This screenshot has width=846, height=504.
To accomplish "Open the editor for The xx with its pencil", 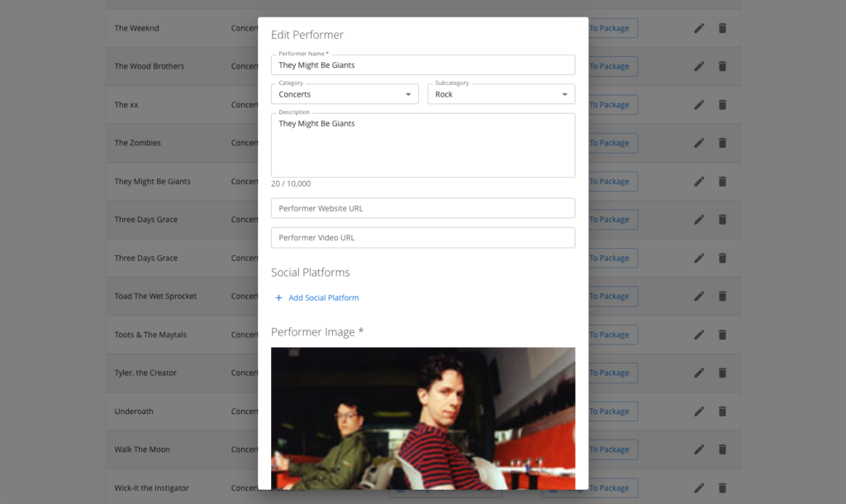I will click(699, 105).
